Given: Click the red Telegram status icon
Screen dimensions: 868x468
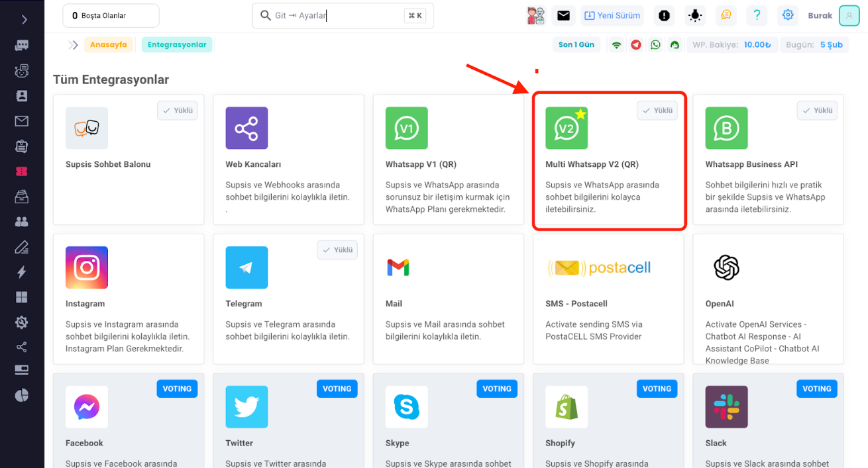Looking at the screenshot, I should coord(636,45).
